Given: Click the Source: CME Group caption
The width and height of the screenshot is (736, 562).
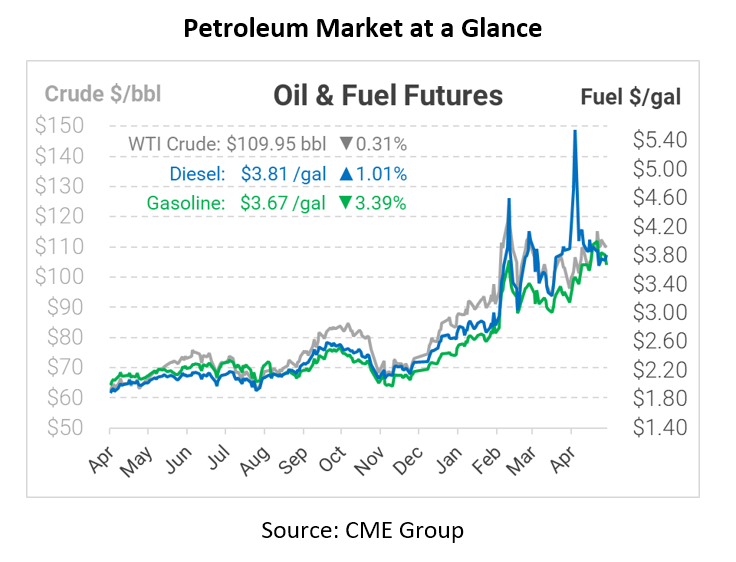Looking at the screenshot, I should [x=363, y=530].
